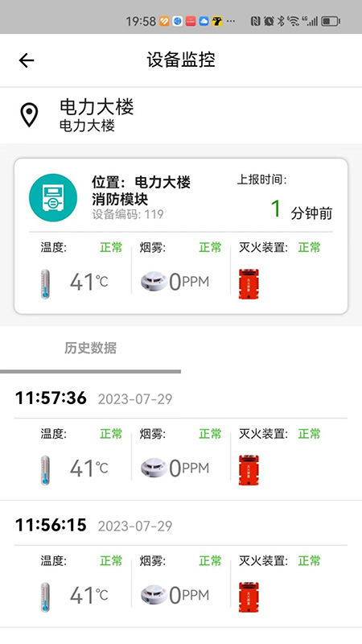
Task: Tap the 1 分钟前 report time
Action: [301, 209]
